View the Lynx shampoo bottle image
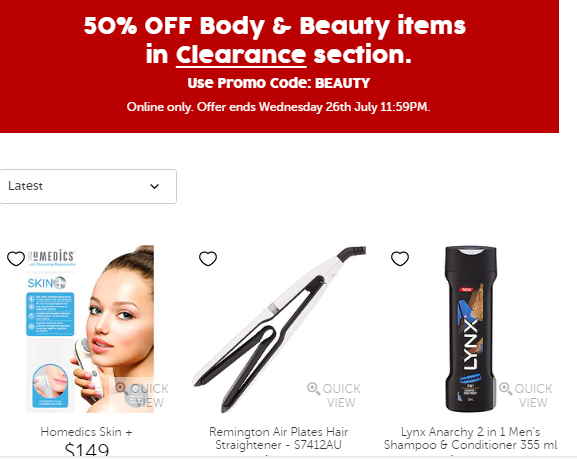577x459 pixels. pyautogui.click(x=470, y=329)
